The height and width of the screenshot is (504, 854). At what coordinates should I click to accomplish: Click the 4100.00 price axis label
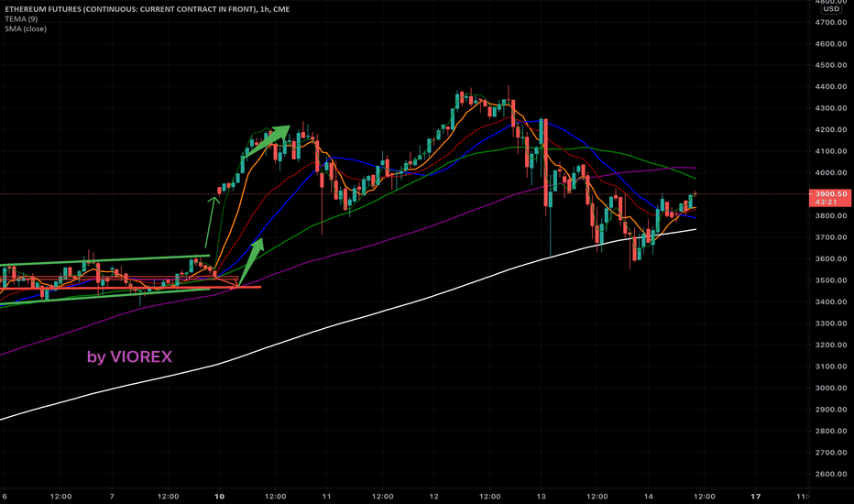click(x=831, y=151)
